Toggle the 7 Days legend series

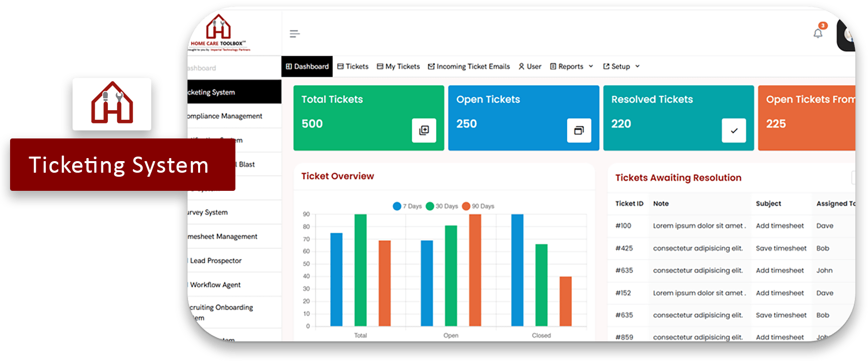click(407, 206)
